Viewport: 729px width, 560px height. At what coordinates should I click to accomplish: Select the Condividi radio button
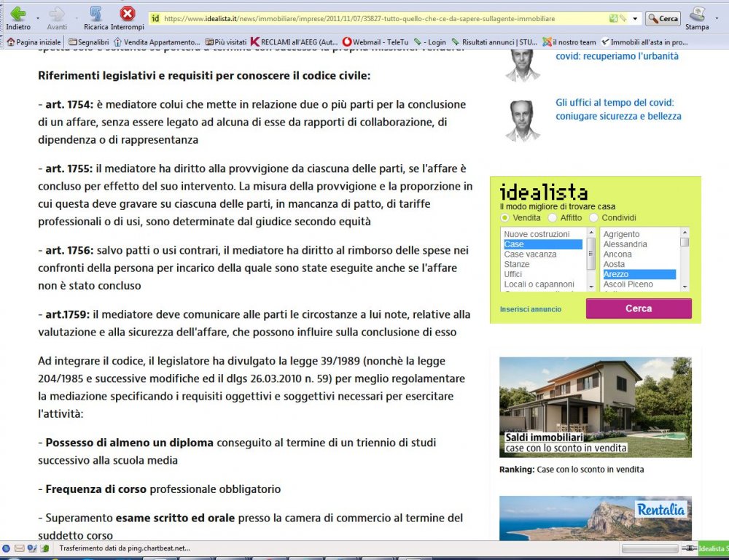point(593,218)
